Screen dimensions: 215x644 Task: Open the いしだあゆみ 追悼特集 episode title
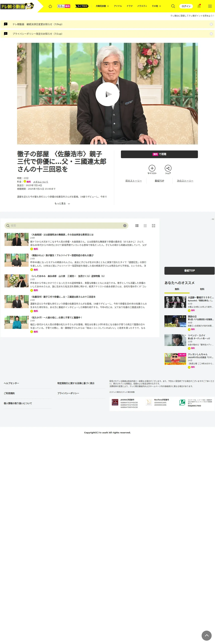click(68, 276)
